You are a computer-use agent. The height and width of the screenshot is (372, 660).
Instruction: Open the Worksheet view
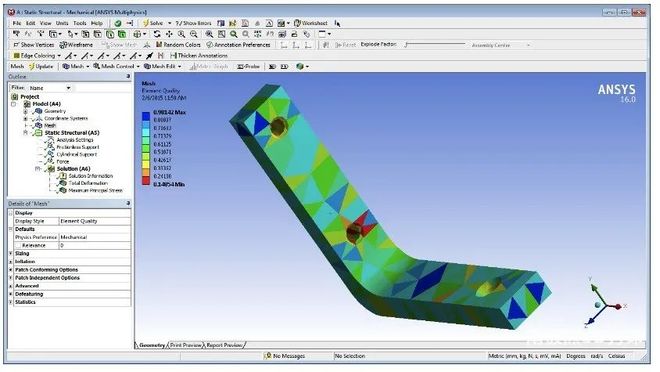click(x=311, y=23)
